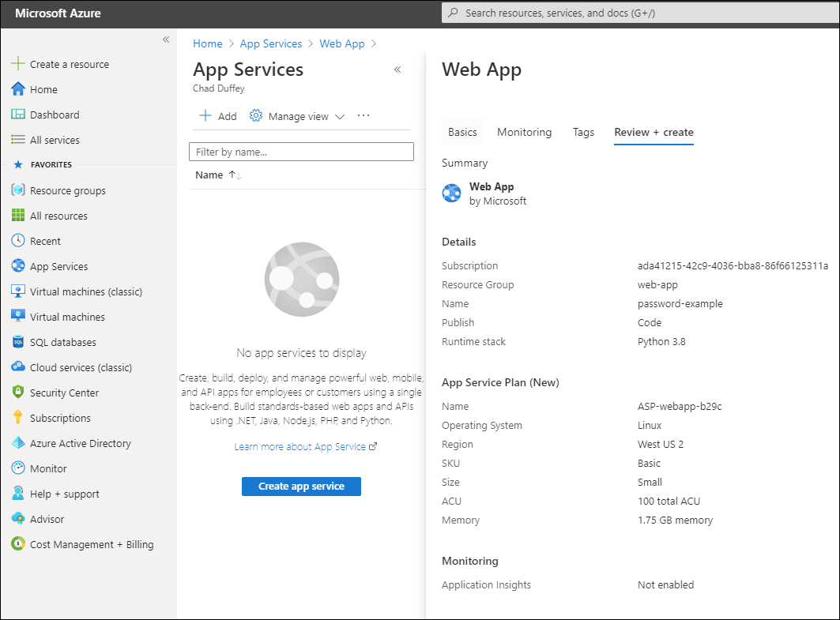Collapse the App Services panel
The image size is (840, 620).
[x=397, y=70]
